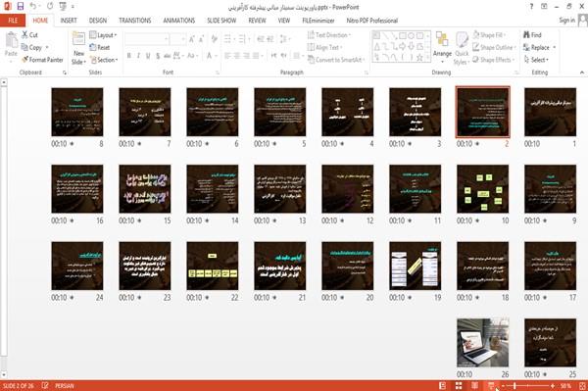
Task: Open the REVIEW tab
Action: click(x=257, y=21)
